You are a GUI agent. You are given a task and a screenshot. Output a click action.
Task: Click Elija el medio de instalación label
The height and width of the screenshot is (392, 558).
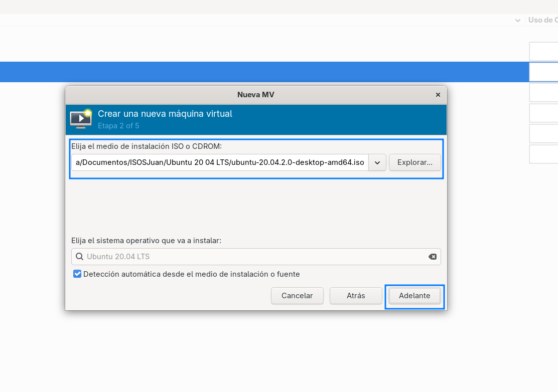(147, 146)
